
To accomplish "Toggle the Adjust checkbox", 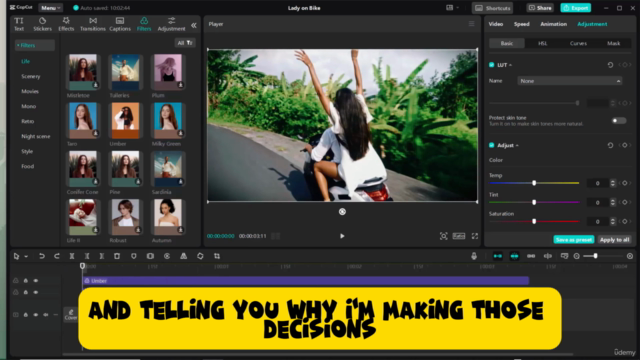I will [491, 145].
